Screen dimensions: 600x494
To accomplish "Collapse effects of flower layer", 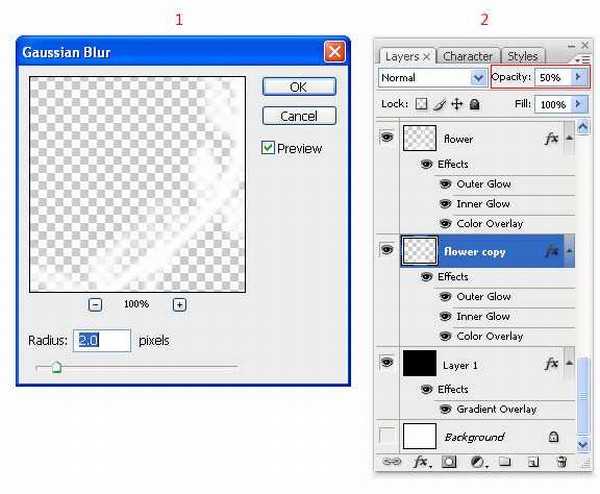I will tap(568, 138).
